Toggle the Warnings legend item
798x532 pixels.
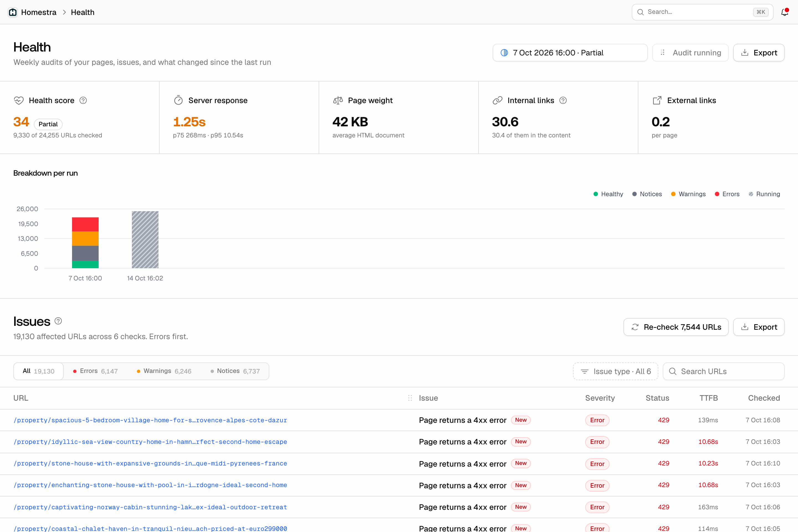688,194
